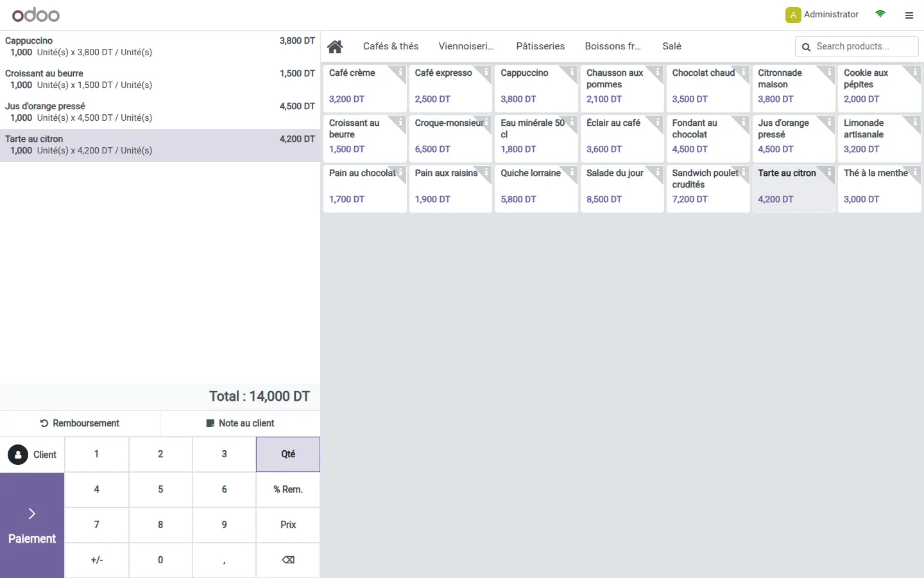Click the Remboursement button

(80, 423)
